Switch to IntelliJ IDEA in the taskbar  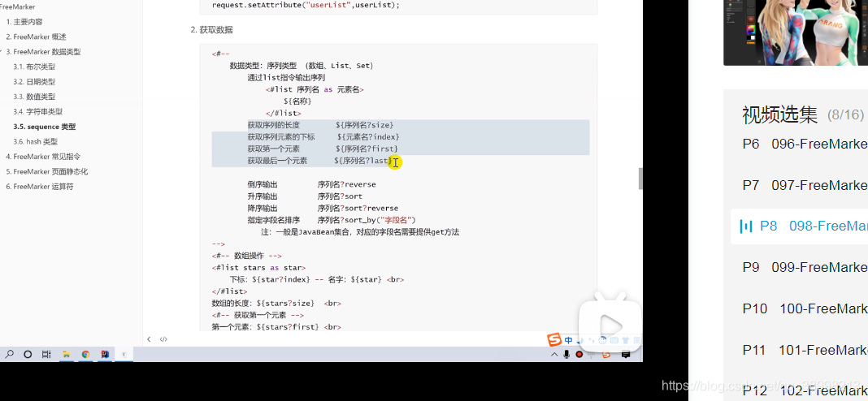pos(105,355)
